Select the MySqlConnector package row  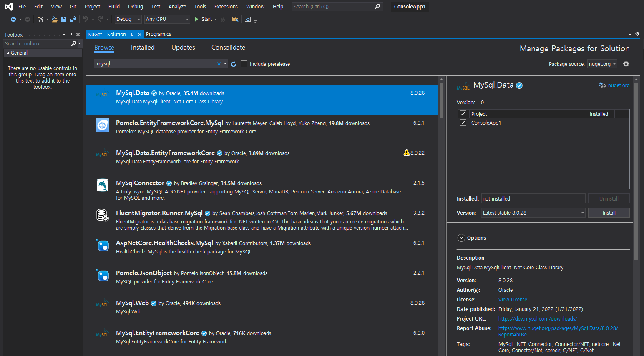click(x=262, y=190)
